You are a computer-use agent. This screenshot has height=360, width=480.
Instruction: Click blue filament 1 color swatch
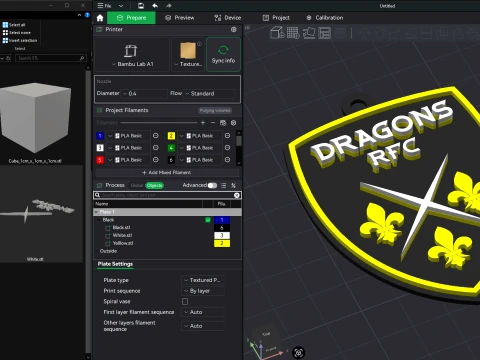100,136
